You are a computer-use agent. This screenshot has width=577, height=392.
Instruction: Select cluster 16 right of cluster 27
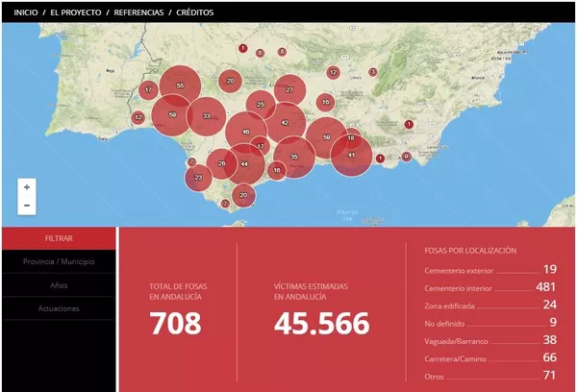click(x=326, y=102)
